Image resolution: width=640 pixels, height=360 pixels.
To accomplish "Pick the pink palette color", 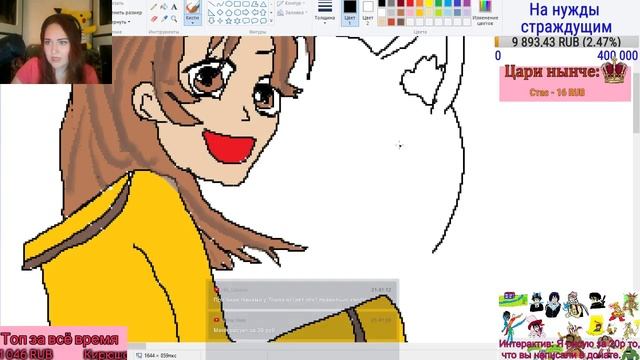I will coord(410,12).
